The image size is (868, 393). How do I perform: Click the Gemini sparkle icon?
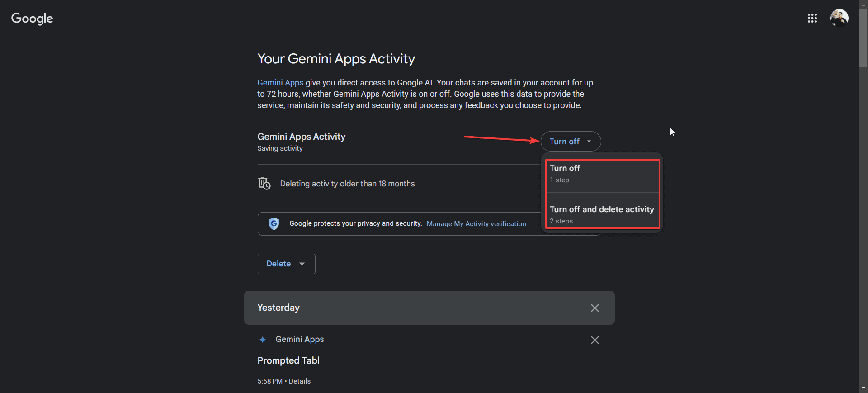[263, 340]
